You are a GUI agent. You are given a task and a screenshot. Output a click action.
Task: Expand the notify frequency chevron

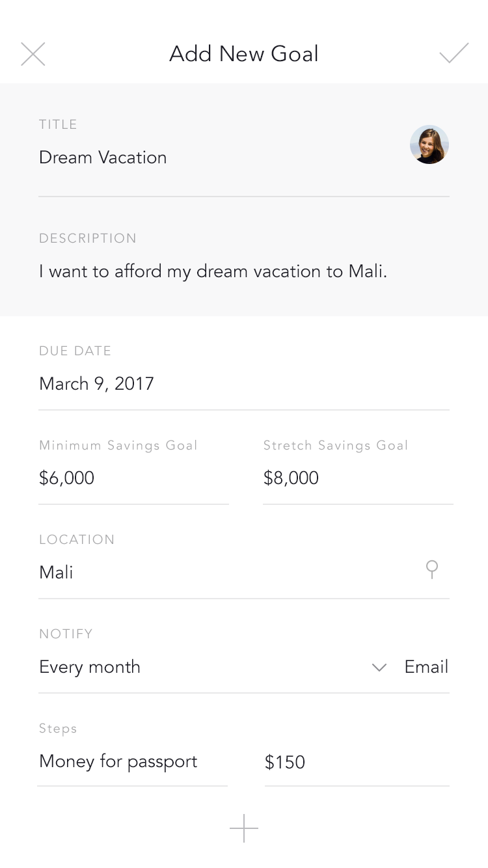pos(379,668)
